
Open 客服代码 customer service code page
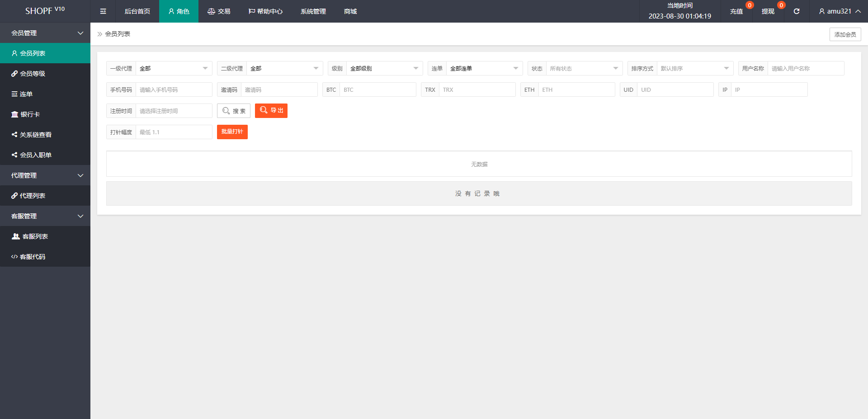coord(32,257)
